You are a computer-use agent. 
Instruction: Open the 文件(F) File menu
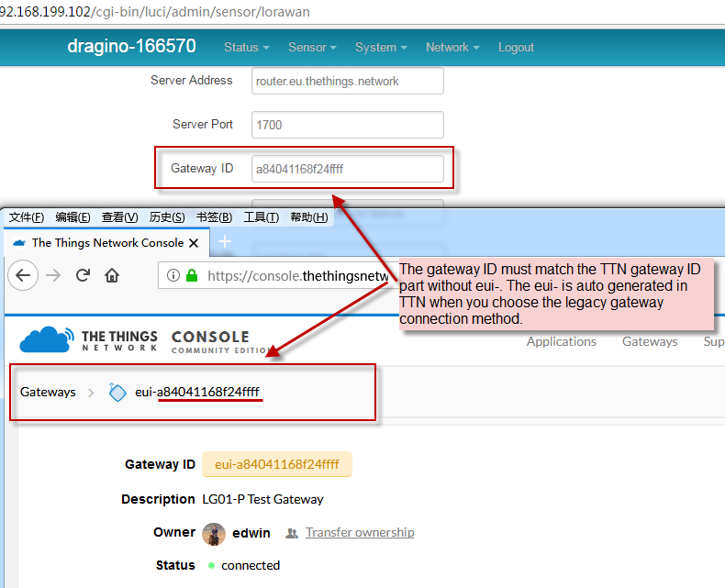[x=27, y=217]
